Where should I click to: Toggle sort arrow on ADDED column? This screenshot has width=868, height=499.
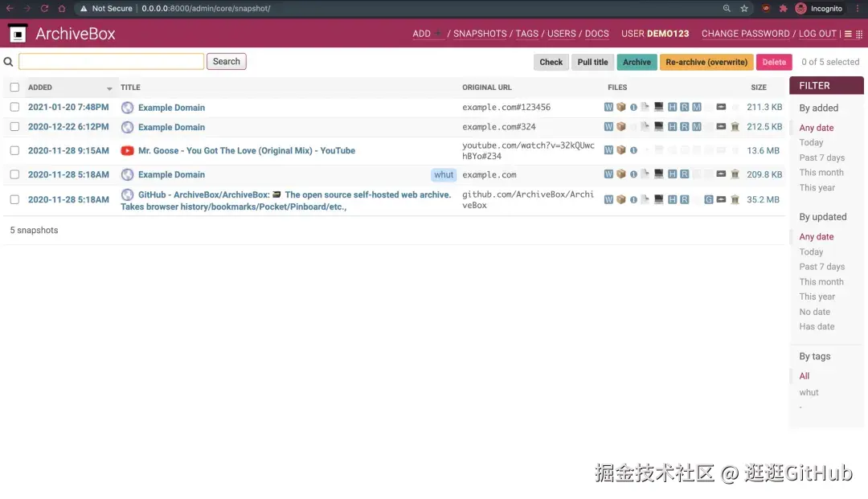[109, 88]
